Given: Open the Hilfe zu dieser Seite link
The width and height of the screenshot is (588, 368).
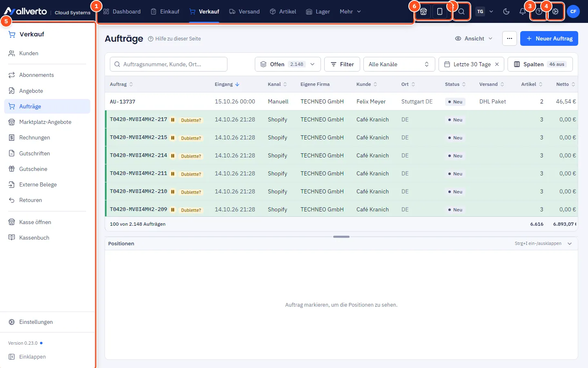Looking at the screenshot, I should pyautogui.click(x=174, y=39).
